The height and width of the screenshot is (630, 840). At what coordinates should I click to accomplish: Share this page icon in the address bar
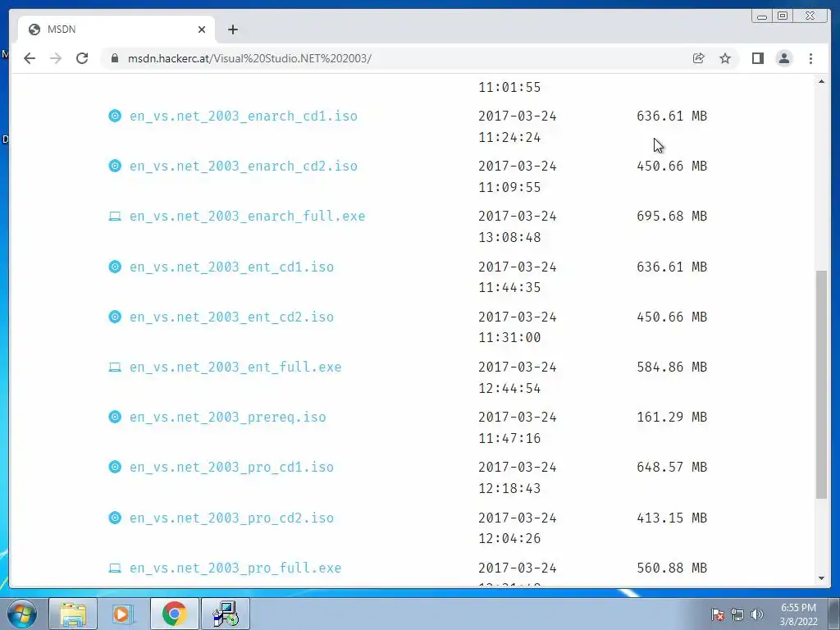point(699,58)
